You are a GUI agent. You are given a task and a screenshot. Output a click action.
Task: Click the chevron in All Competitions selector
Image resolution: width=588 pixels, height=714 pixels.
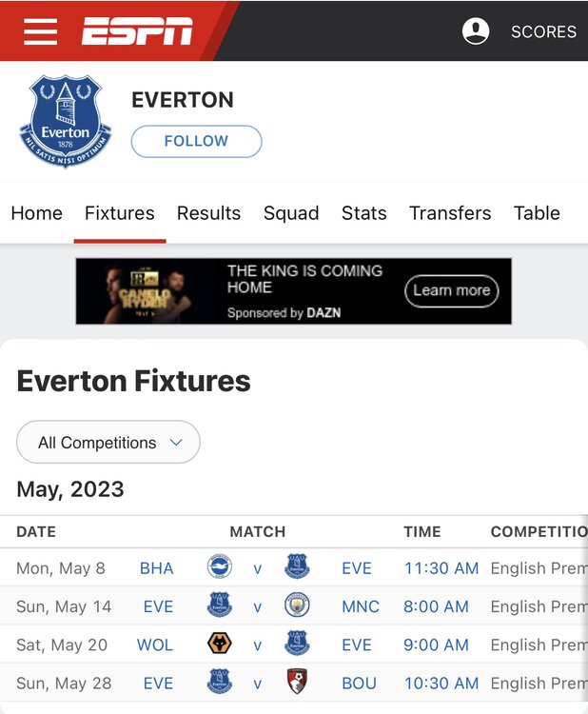(175, 443)
